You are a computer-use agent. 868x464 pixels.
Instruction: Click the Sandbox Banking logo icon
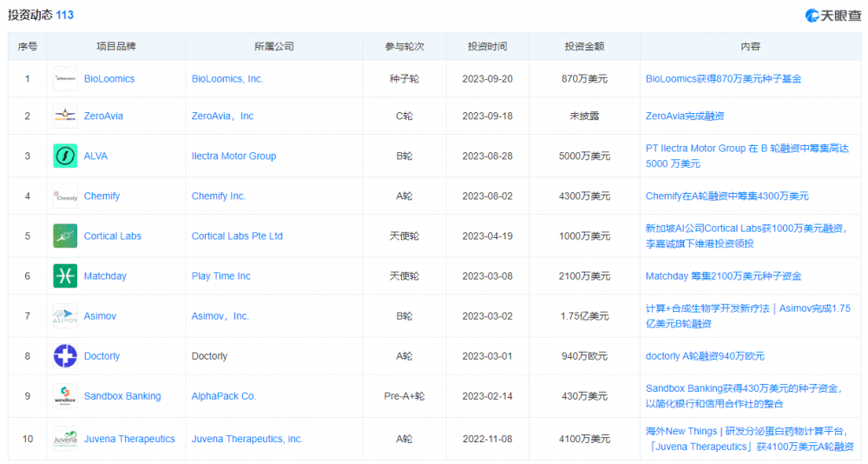pos(65,396)
